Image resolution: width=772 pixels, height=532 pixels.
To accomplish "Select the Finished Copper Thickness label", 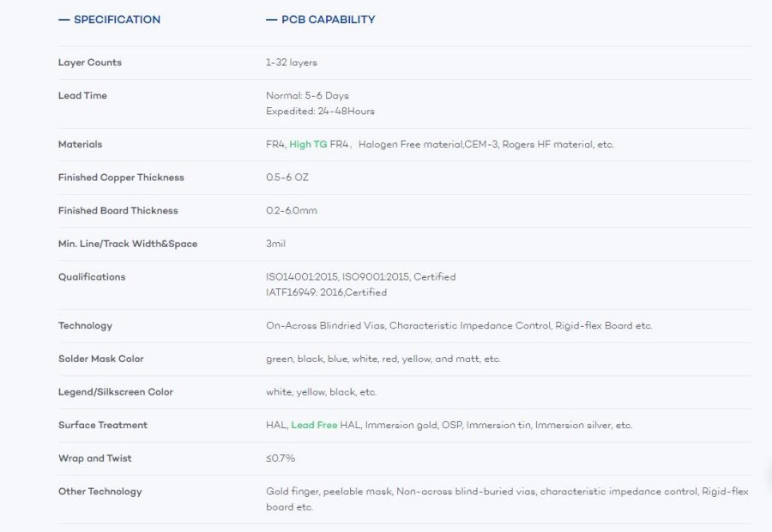I will coord(121,178).
